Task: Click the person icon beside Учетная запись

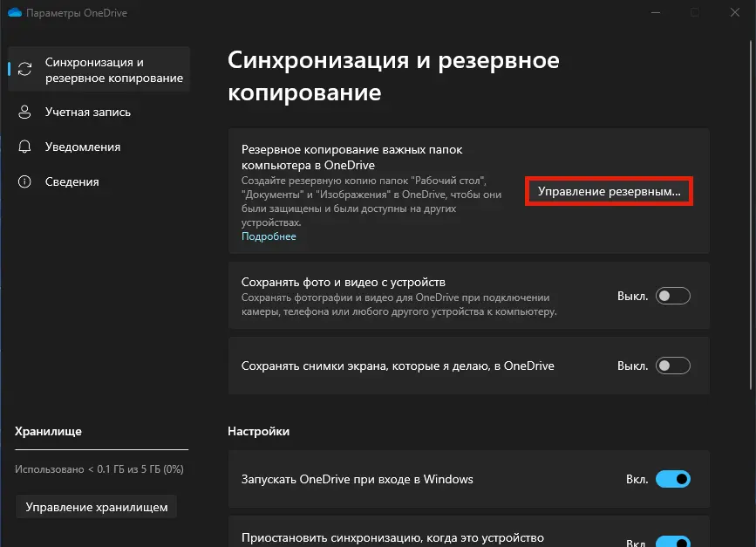Action: [26, 113]
